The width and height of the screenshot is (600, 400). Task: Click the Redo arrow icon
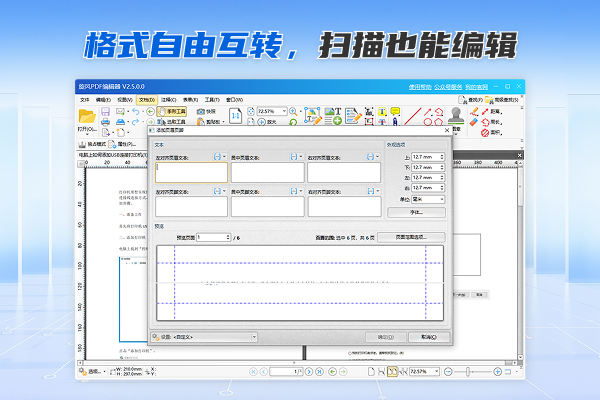135,122
